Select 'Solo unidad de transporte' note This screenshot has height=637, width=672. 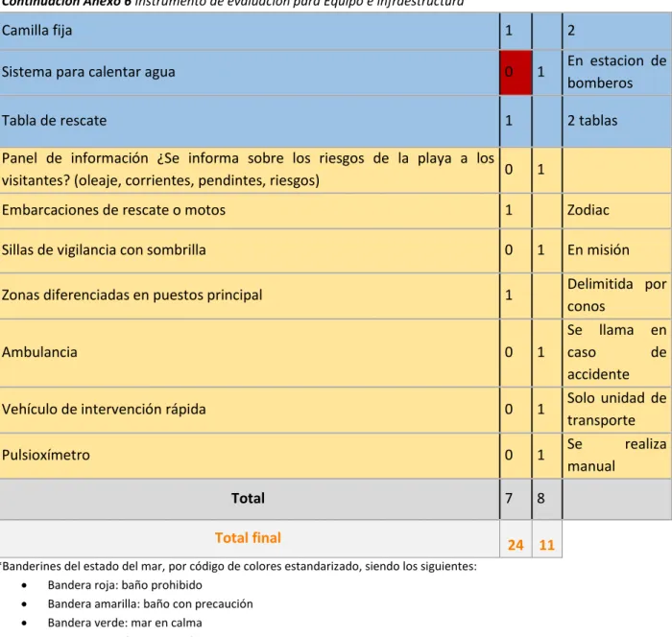[x=616, y=409]
